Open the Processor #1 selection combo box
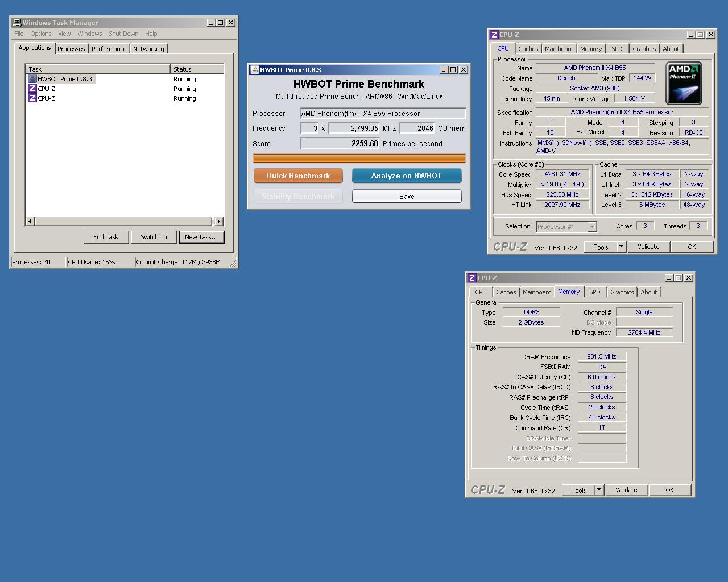The image size is (728, 582). 566,227
